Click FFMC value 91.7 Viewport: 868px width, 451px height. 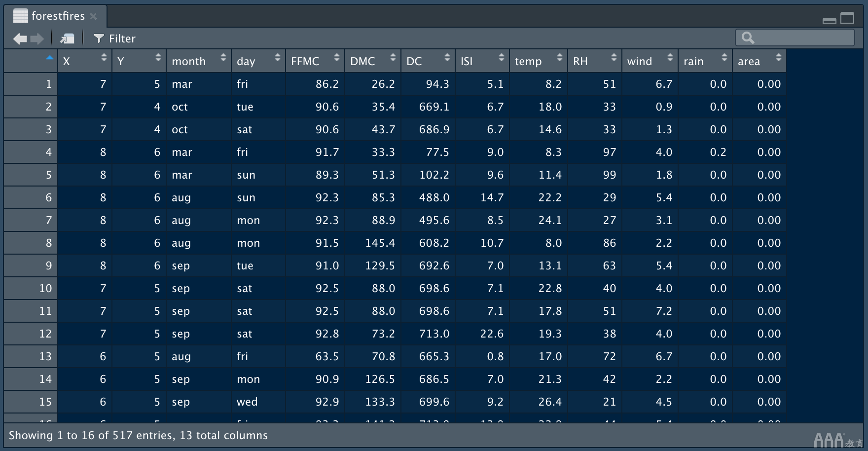tap(327, 152)
